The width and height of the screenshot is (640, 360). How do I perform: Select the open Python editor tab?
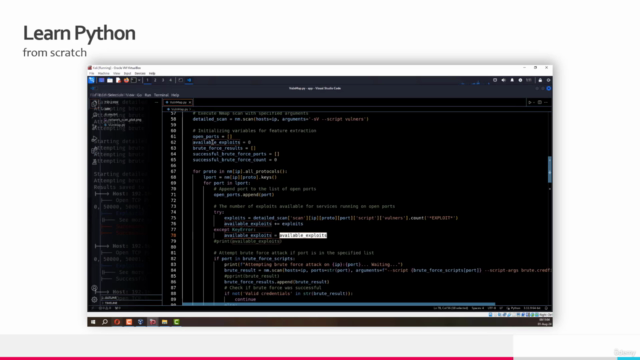178,102
